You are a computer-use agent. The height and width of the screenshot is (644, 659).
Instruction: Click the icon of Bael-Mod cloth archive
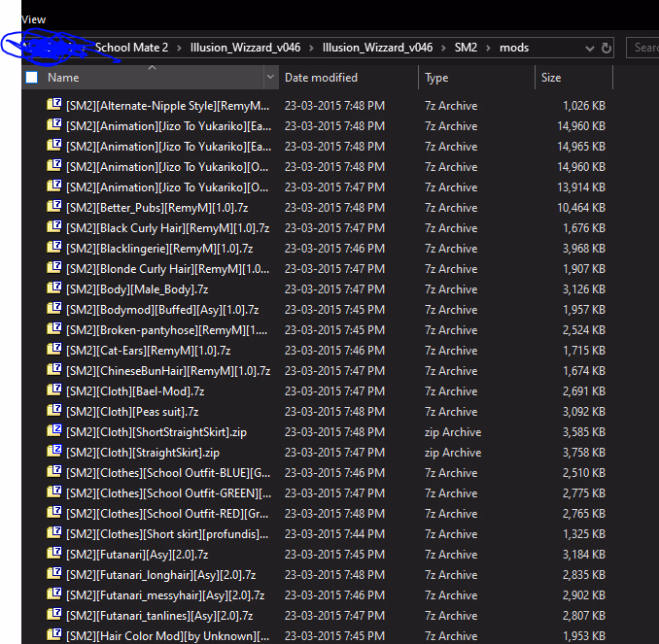pyautogui.click(x=53, y=390)
